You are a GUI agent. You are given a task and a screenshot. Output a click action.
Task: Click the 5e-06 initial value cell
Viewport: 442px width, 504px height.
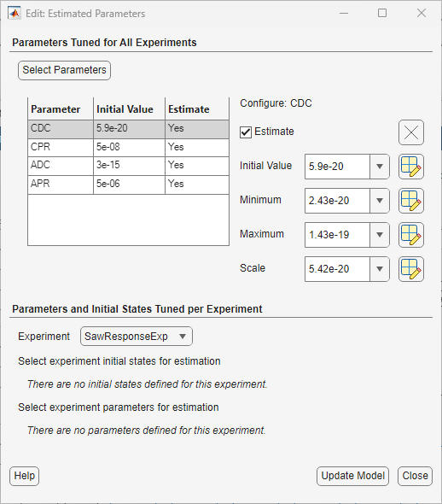[129, 185]
